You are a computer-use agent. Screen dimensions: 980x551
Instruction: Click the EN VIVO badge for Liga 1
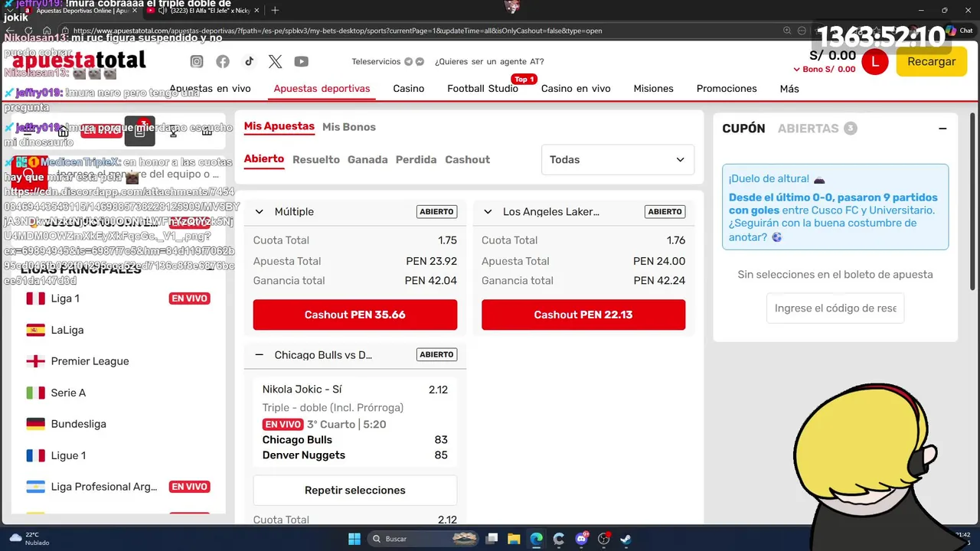[x=189, y=298]
